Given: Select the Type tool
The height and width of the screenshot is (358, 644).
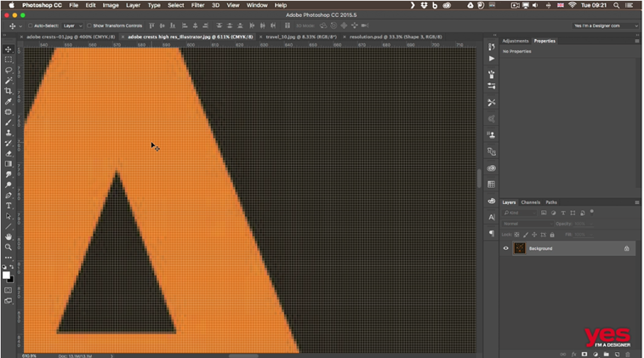Looking at the screenshot, I should tap(9, 206).
